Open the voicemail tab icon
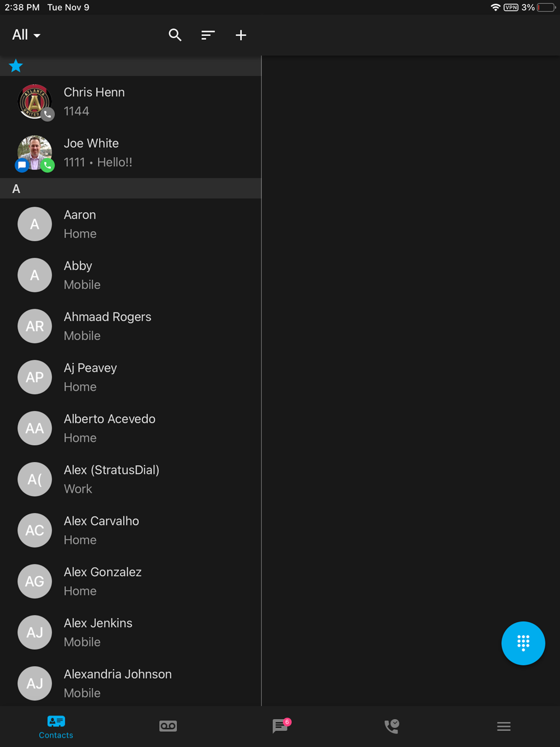This screenshot has height=747, width=560. 168,726
